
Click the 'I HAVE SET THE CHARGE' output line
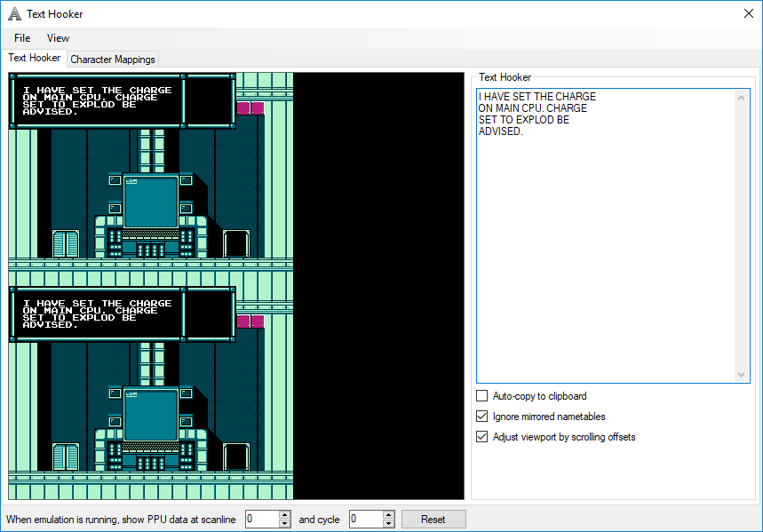pos(537,97)
